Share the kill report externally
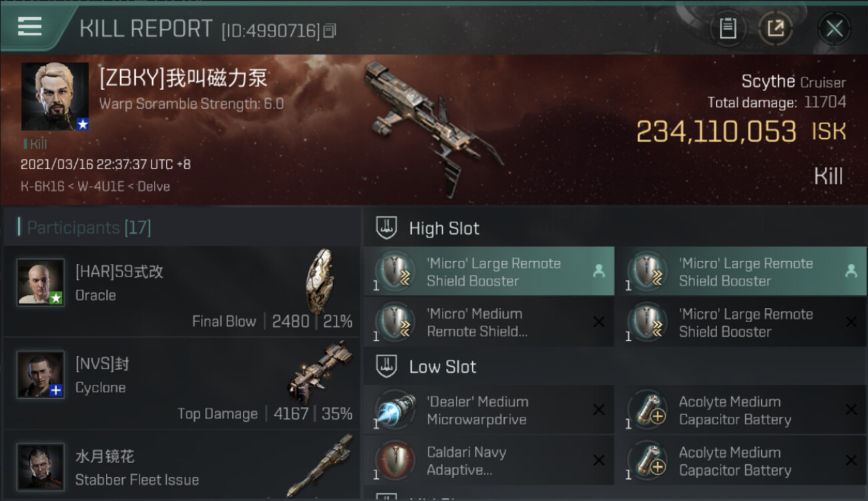The height and width of the screenshot is (501, 868). (775, 29)
